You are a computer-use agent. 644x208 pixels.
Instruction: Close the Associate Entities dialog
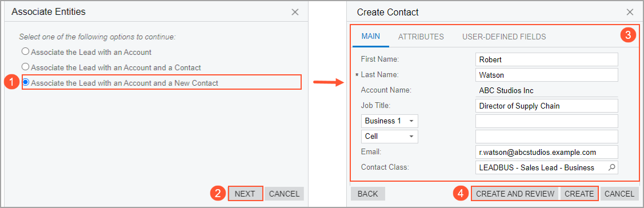pos(295,13)
